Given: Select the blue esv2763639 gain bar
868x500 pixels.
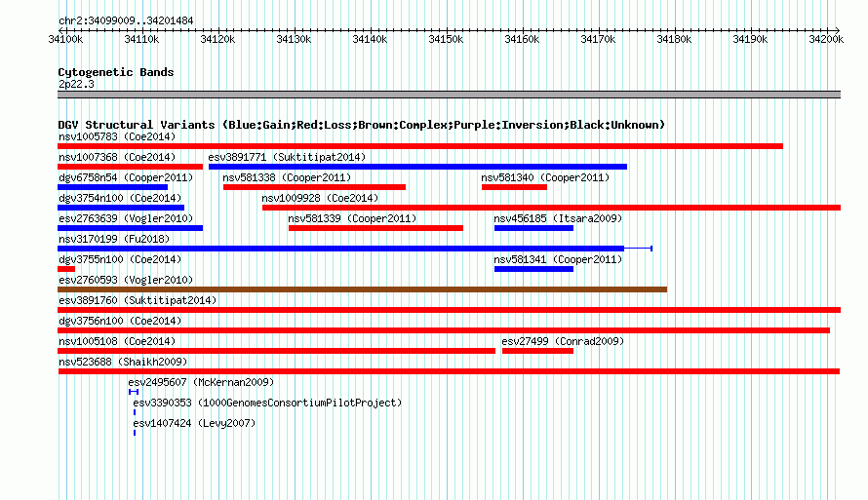Looking at the screenshot, I should click(130, 228).
